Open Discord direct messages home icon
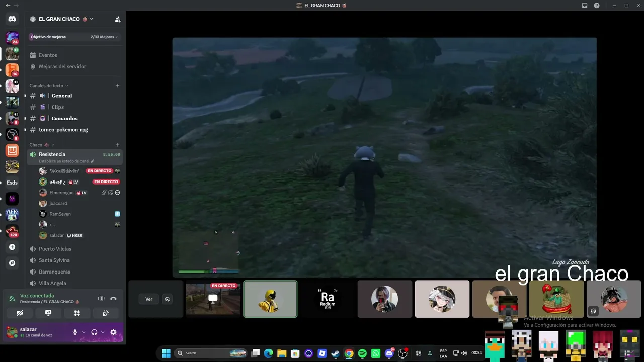This screenshot has height=362, width=644. (12, 19)
